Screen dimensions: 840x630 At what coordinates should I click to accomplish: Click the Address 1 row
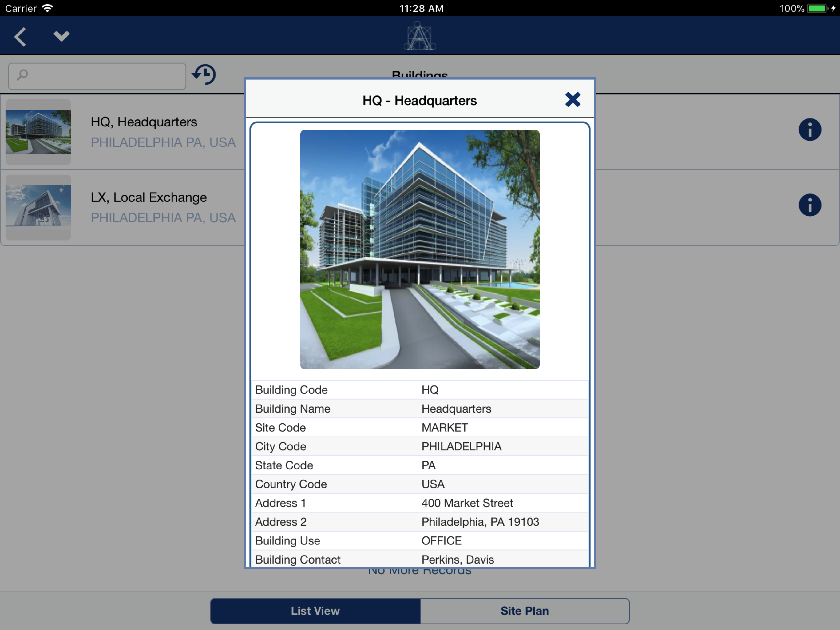(420, 503)
